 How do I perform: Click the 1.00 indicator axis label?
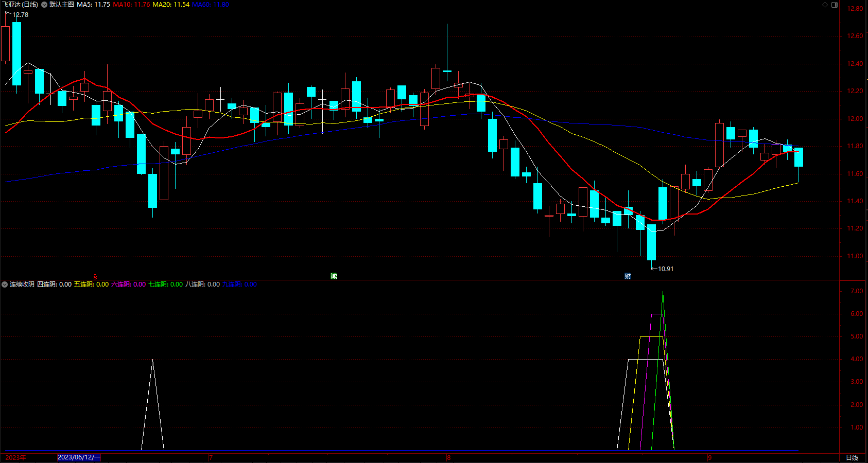(857, 428)
